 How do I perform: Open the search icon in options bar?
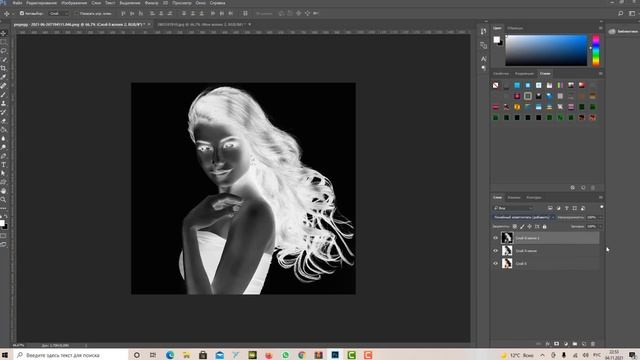click(x=621, y=13)
